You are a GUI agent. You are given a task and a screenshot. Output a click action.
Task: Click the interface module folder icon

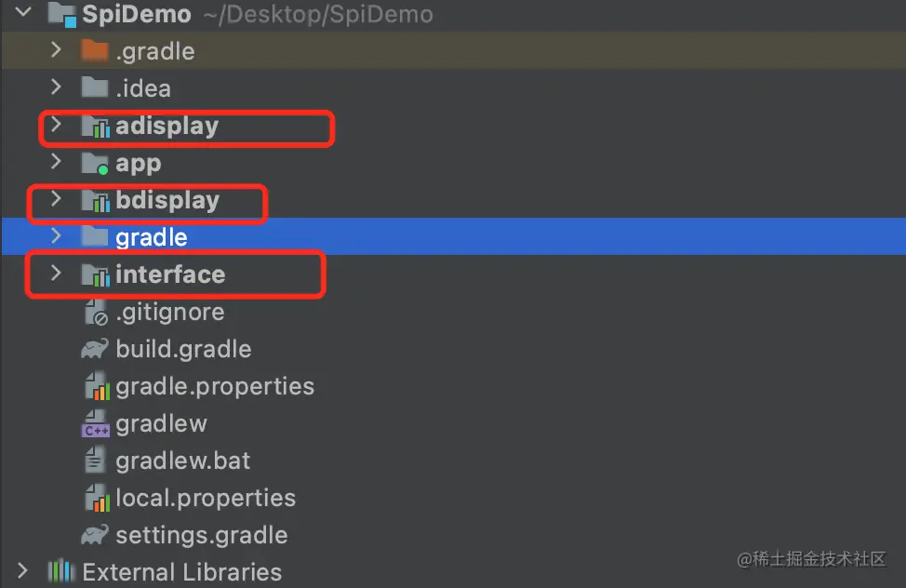tap(95, 275)
